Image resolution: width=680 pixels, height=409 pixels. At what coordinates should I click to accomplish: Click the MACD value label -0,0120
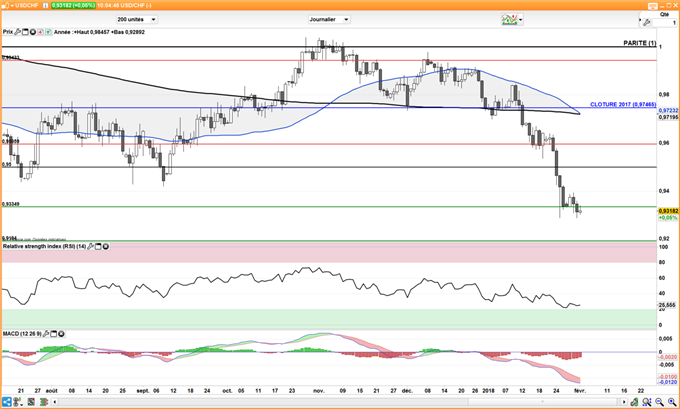[668, 382]
